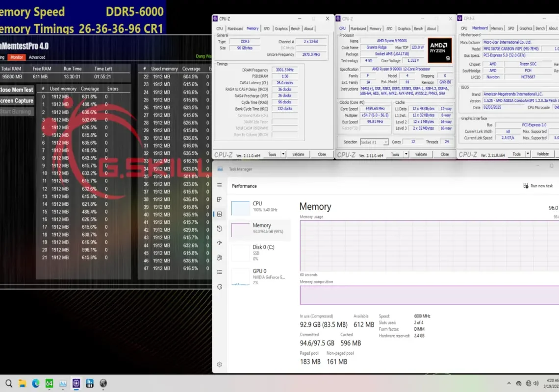
Task: Open Services icon in Task Manager sidebar
Action: click(219, 287)
